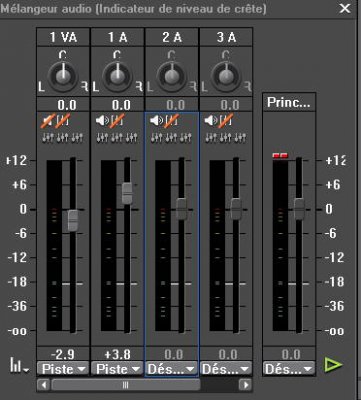This screenshot has width=361, height=400.
Task: Click the pan value field of track 1 A
Action: (x=117, y=105)
